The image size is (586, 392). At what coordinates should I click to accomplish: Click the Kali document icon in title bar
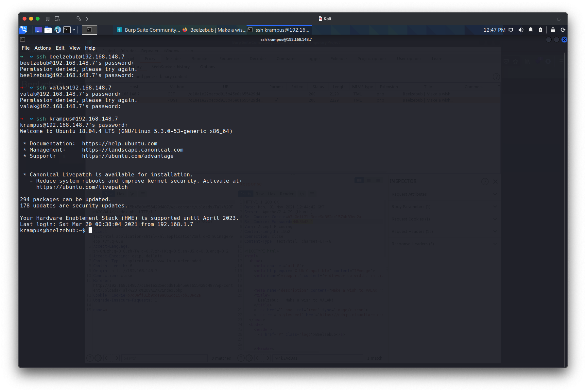coord(320,19)
